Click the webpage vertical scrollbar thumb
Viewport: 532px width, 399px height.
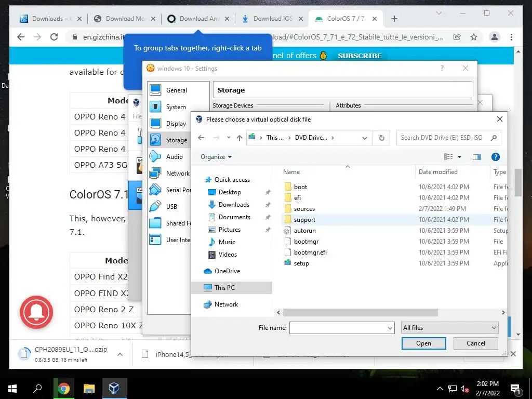pyautogui.click(x=518, y=182)
